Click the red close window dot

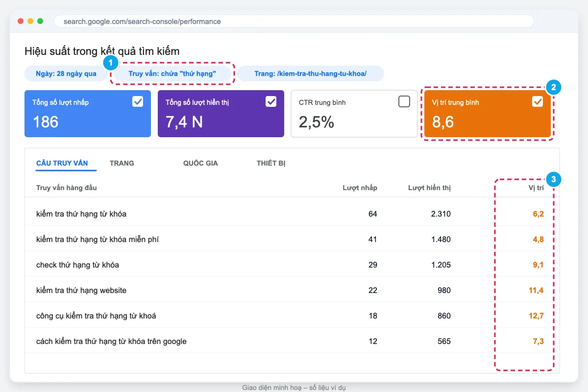point(21,21)
